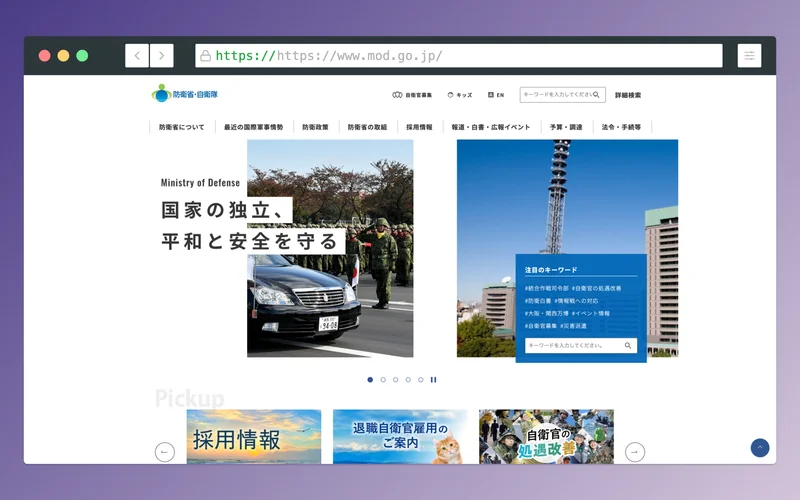
Task: Click the Pickup carousel next arrow
Action: 635,452
